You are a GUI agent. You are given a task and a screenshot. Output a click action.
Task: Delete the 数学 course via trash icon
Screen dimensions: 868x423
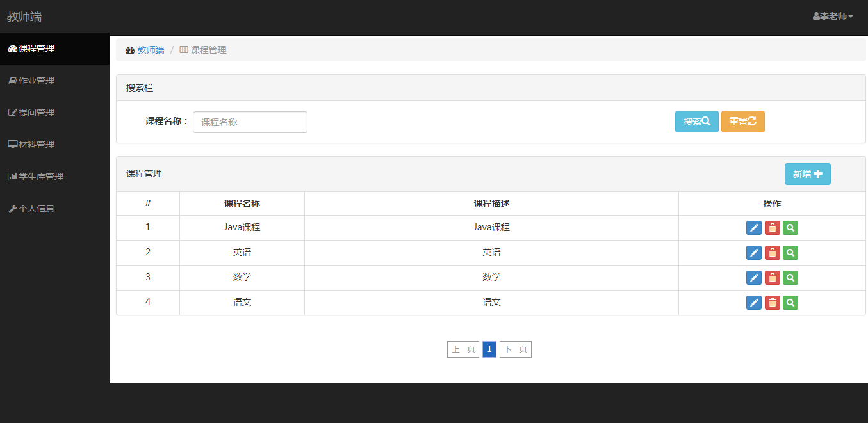coord(773,278)
